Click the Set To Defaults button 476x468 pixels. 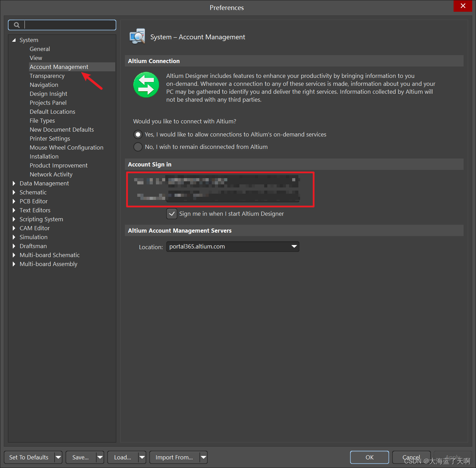29,457
